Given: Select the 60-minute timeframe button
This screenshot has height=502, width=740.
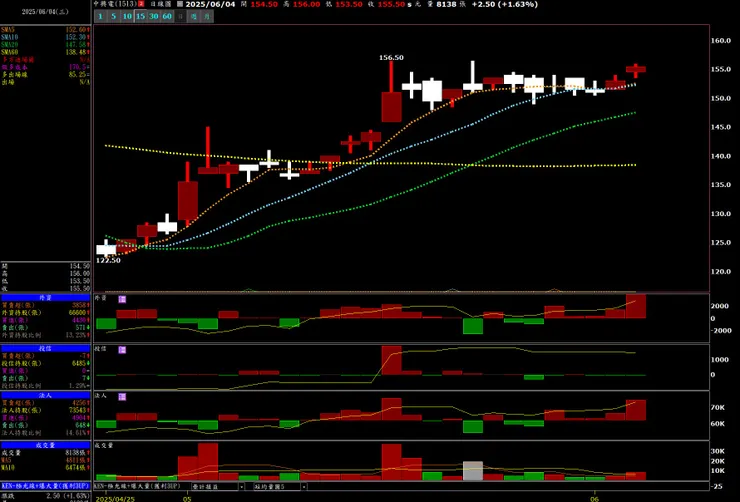Looking at the screenshot, I should click(167, 17).
